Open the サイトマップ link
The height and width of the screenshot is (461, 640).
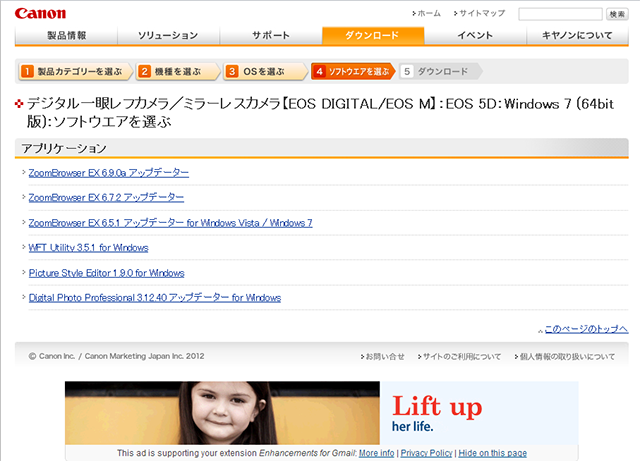[x=482, y=13]
